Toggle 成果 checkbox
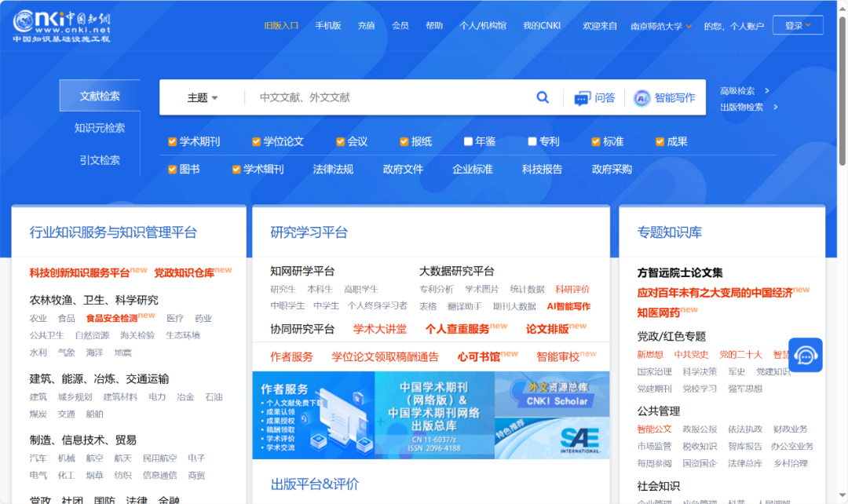 [660, 141]
